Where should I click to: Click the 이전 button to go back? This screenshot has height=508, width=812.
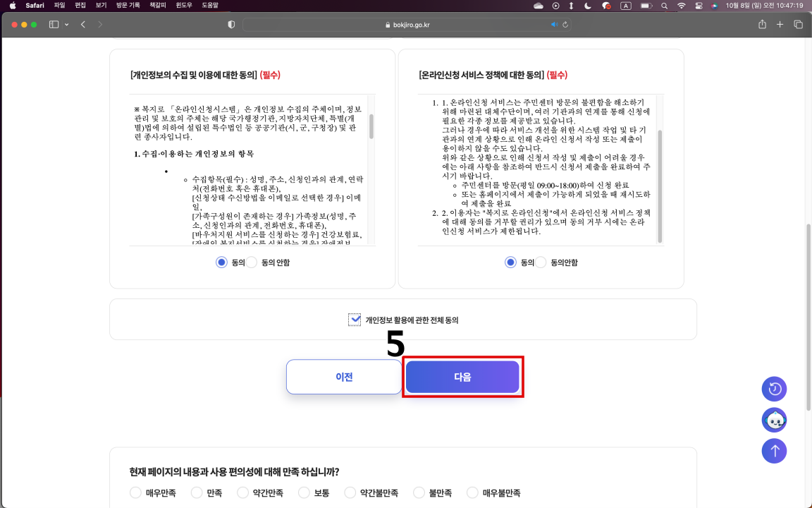pos(344,376)
